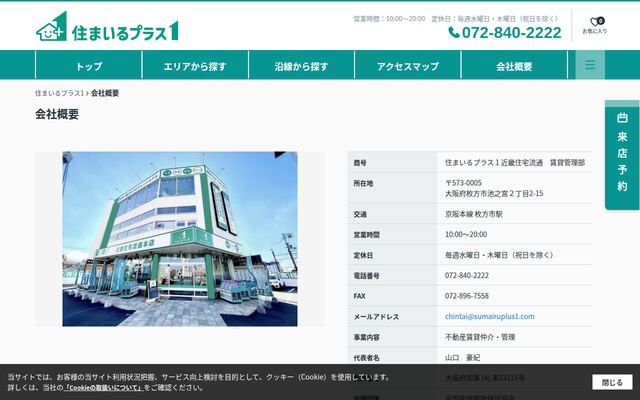The width and height of the screenshot is (640, 400).
Task: Click the 代表者名 row label
Action: [367, 358]
